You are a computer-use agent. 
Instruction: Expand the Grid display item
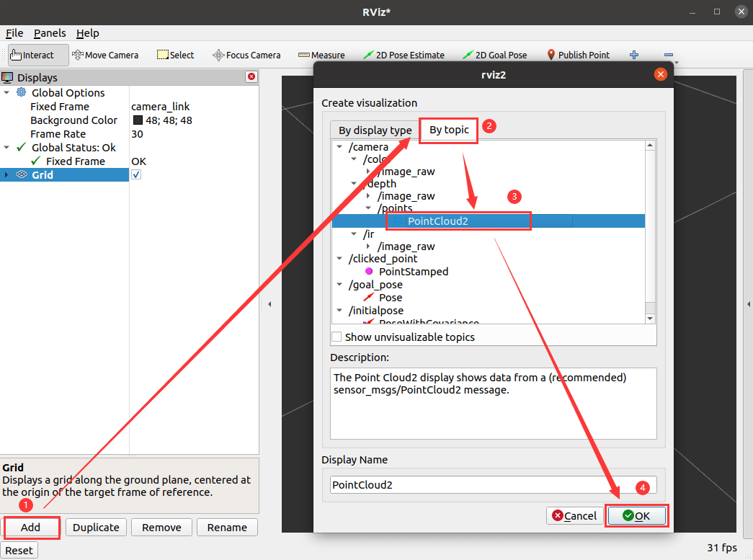(x=6, y=175)
